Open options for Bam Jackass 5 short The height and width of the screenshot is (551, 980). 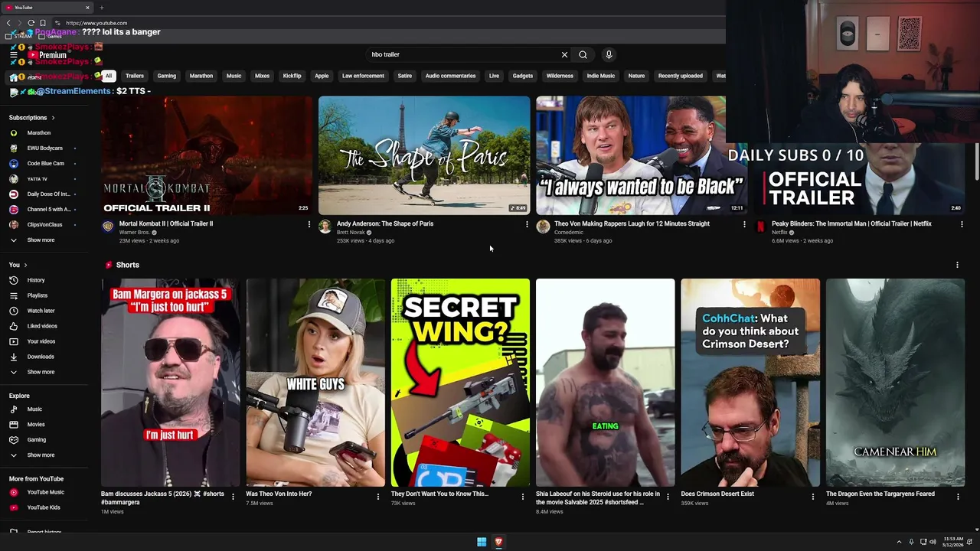coord(233,497)
